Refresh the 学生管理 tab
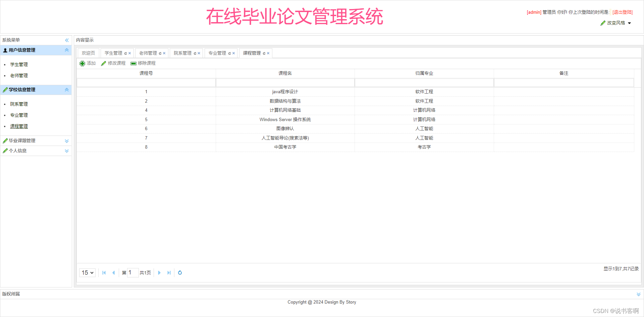The width and height of the screenshot is (644, 317). (x=126, y=53)
